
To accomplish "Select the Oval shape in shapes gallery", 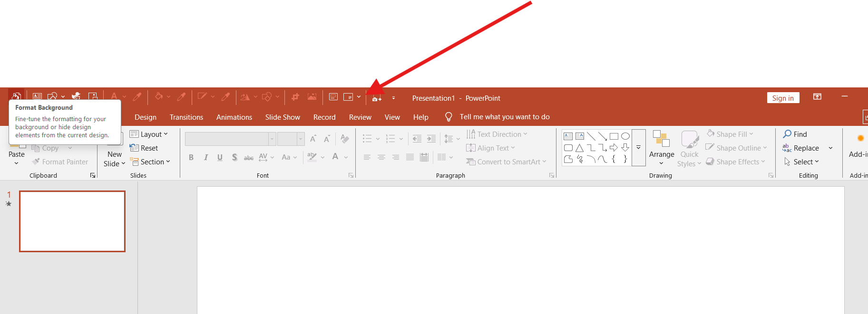I will [x=625, y=136].
